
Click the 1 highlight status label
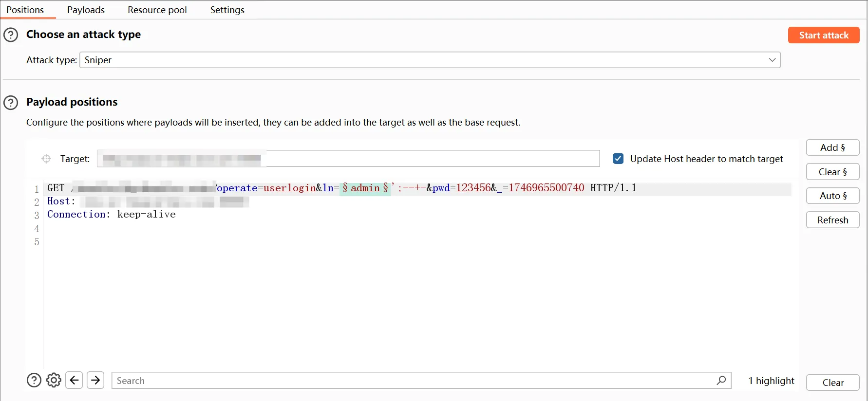pos(771,381)
